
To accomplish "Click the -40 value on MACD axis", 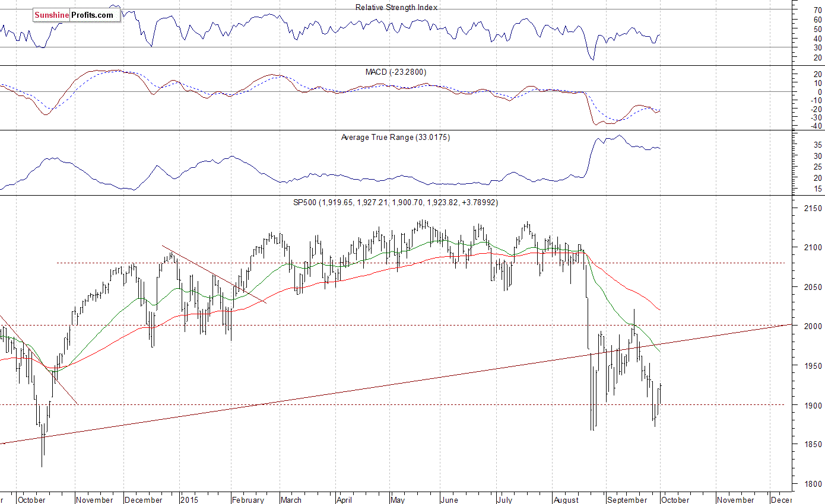I will (816, 126).
